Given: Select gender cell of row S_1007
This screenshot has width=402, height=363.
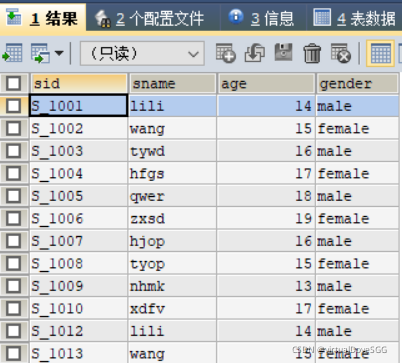Looking at the screenshot, I should point(357,241).
